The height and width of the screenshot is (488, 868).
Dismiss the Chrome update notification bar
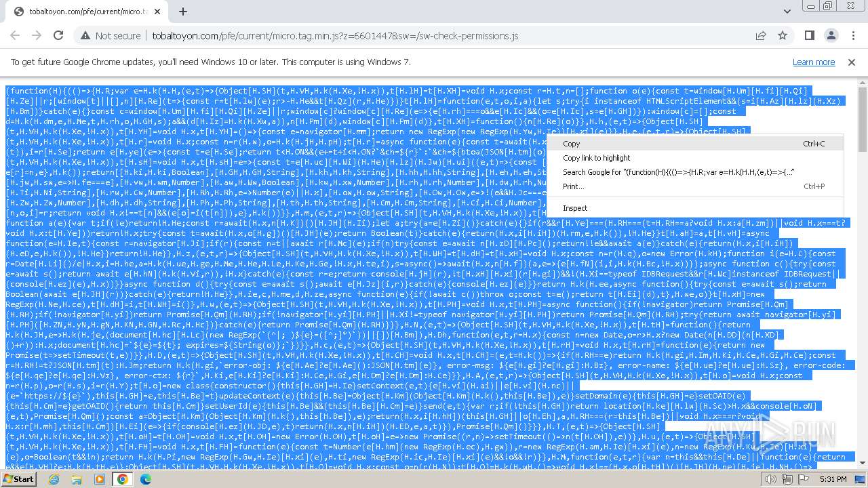(x=852, y=62)
